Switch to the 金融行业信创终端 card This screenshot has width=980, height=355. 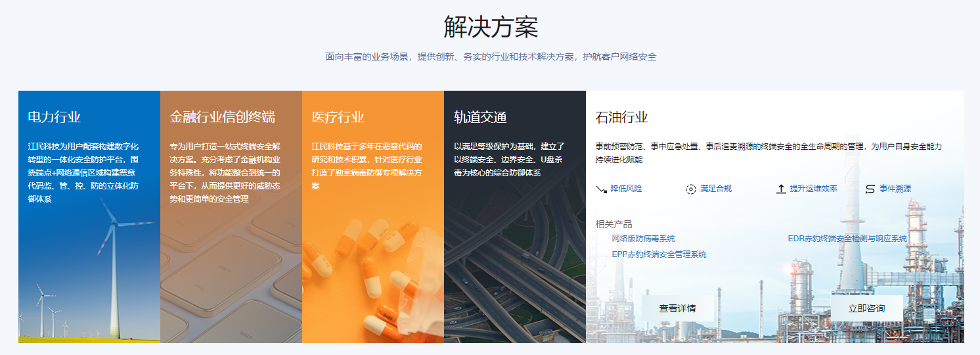(x=222, y=118)
